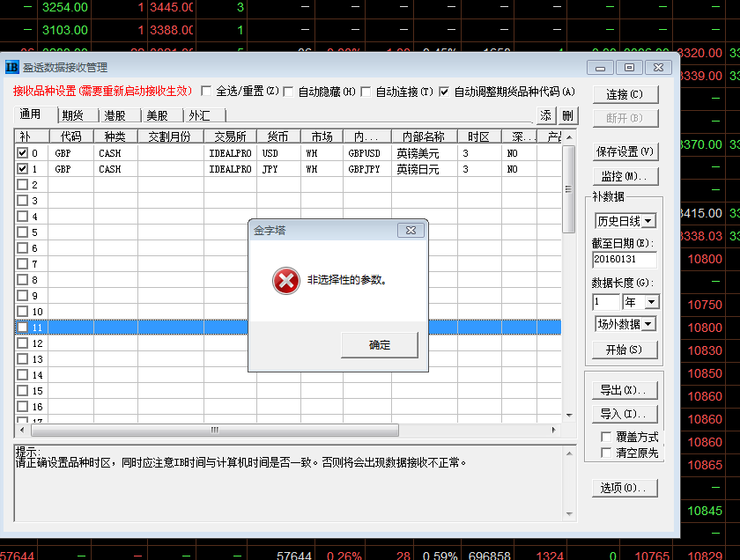Click 代码 column header
Viewport: 740px width, 560px height.
tap(71, 136)
